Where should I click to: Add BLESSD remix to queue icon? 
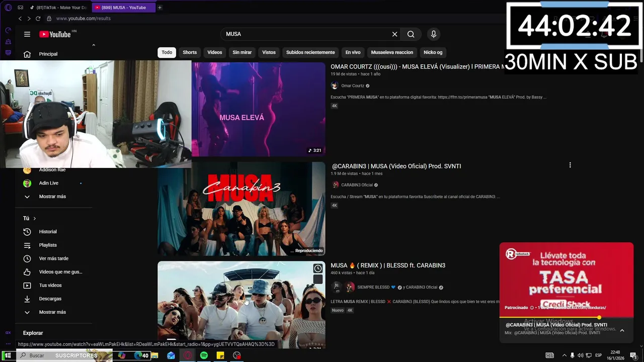click(x=318, y=279)
